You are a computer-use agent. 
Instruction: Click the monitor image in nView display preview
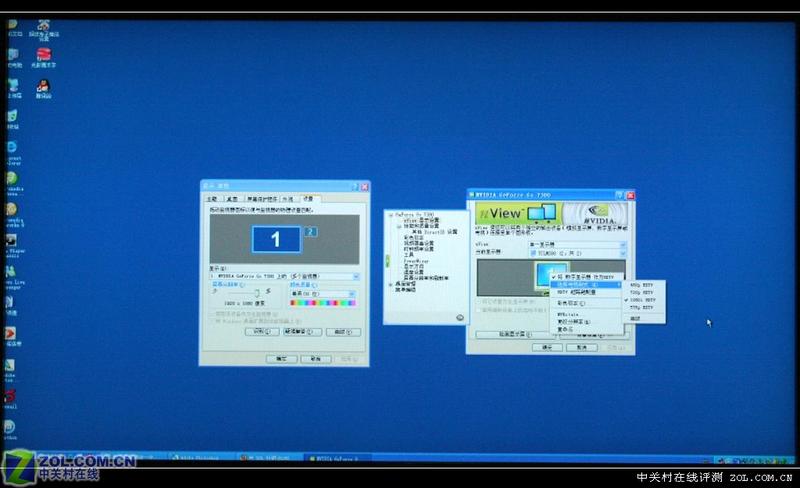click(x=551, y=274)
